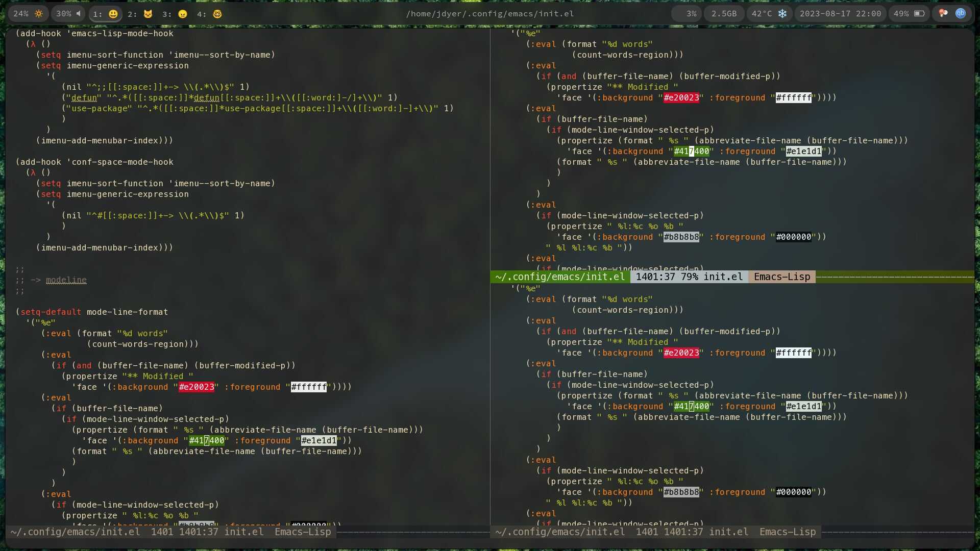The width and height of the screenshot is (980, 551).
Task: Click the temperature snowflake icon
Action: 782,14
